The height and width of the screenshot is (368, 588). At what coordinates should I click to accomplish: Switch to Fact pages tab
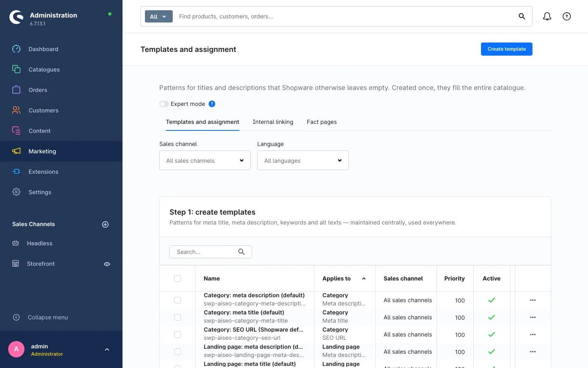click(x=322, y=122)
